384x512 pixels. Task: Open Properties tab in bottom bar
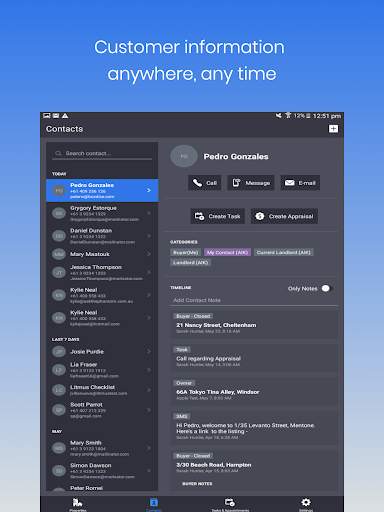tap(78, 504)
